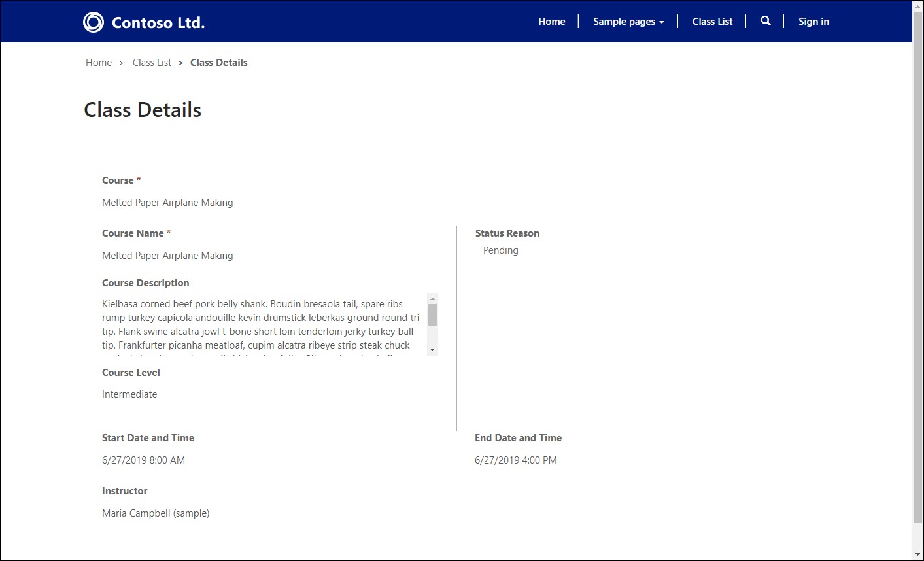
Task: Click description box scroll-up arrow
Action: (x=432, y=299)
